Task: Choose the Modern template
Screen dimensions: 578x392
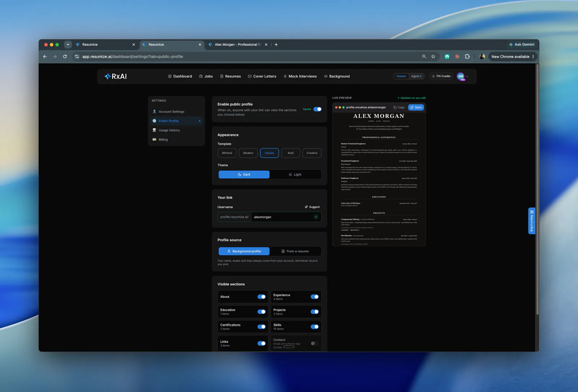Action: coord(248,153)
